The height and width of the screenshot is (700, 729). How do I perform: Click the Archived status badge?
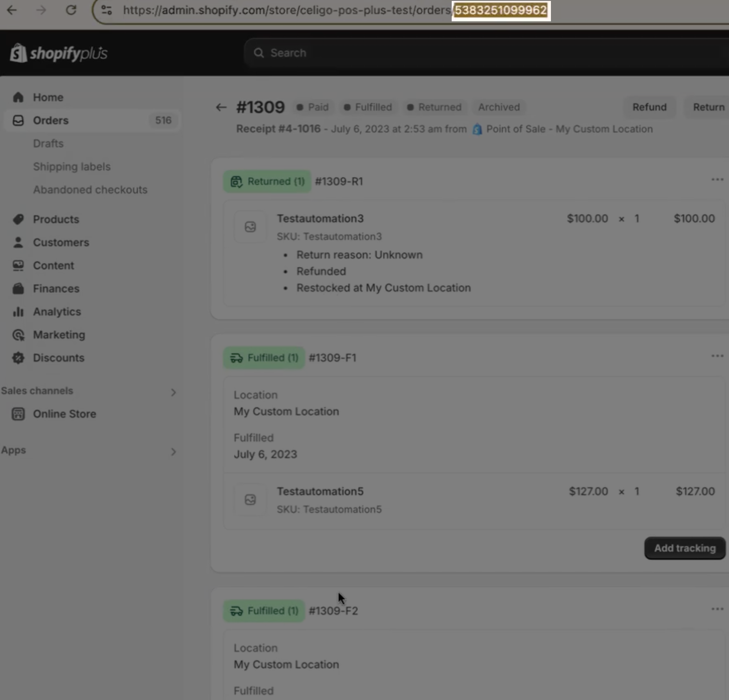point(499,107)
